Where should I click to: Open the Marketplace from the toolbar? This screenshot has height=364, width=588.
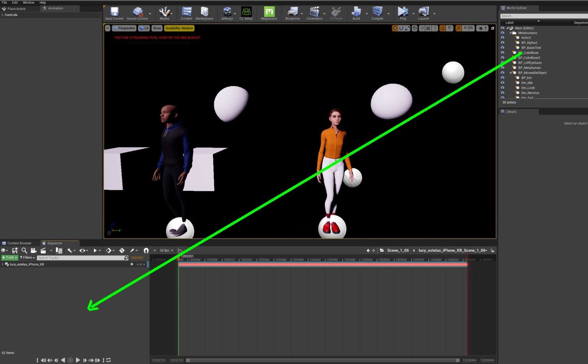[204, 13]
